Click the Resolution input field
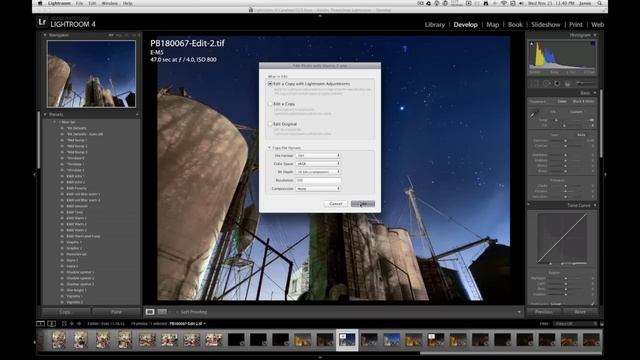The width and height of the screenshot is (640, 360). [318, 180]
